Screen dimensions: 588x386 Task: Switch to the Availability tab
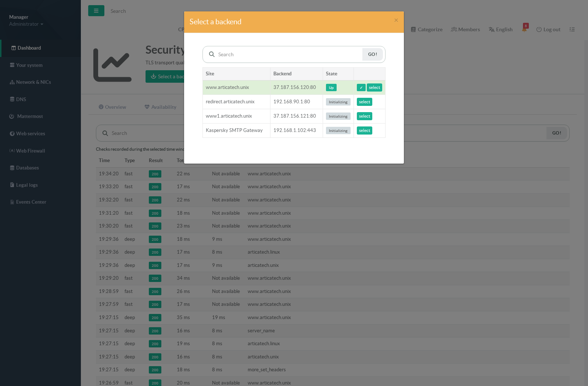pyautogui.click(x=160, y=107)
